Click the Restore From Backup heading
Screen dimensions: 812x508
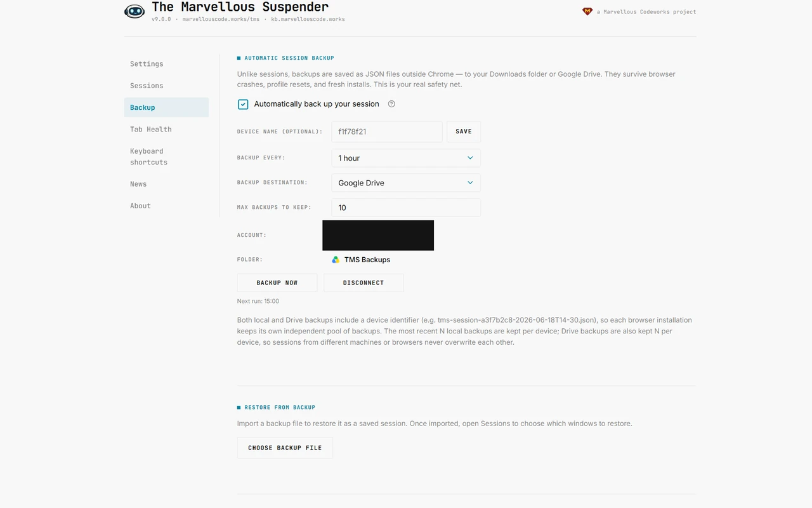click(x=280, y=407)
